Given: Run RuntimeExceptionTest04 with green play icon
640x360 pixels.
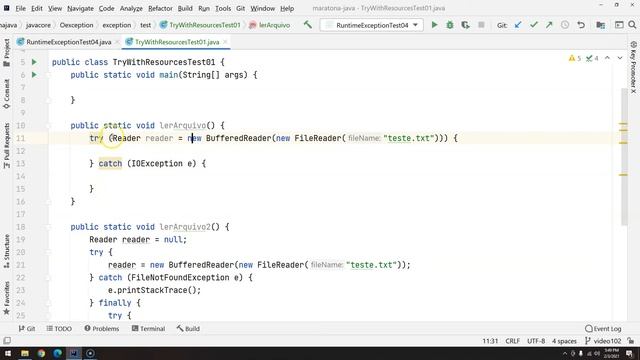Looking at the screenshot, I should (x=434, y=25).
